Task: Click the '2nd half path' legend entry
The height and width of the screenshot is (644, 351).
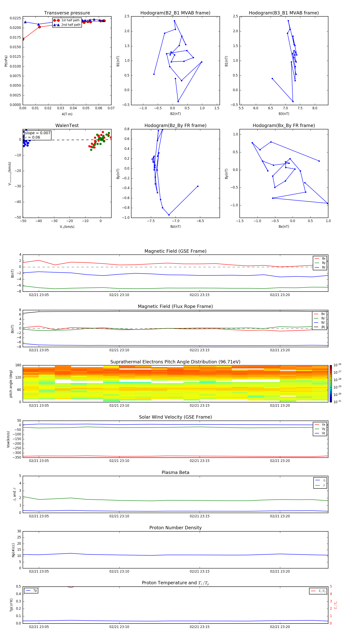Action: (67, 25)
